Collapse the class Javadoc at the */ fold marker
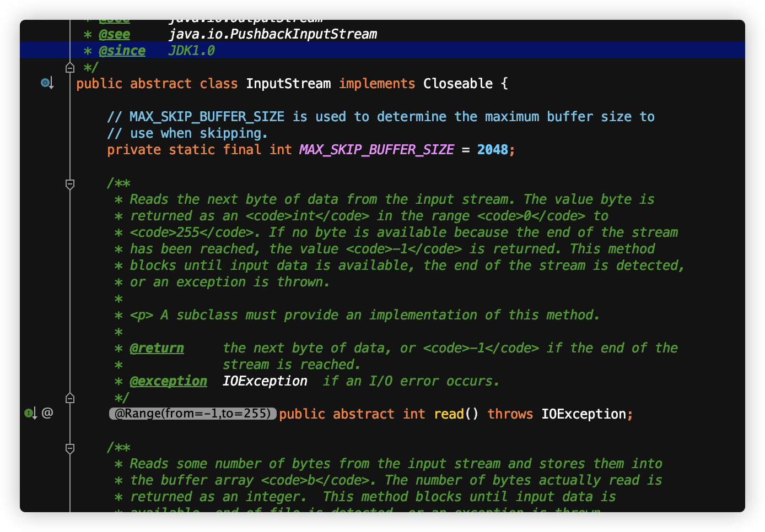 pyautogui.click(x=70, y=68)
